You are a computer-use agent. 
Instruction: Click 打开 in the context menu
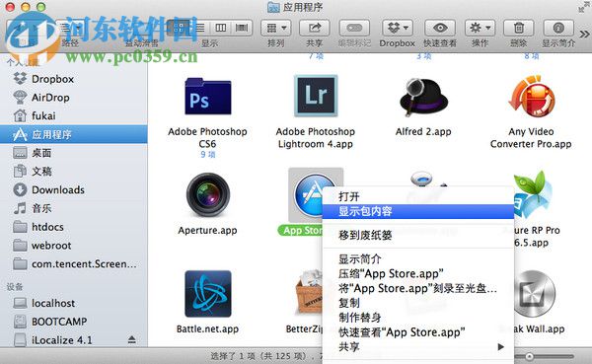tap(418, 196)
